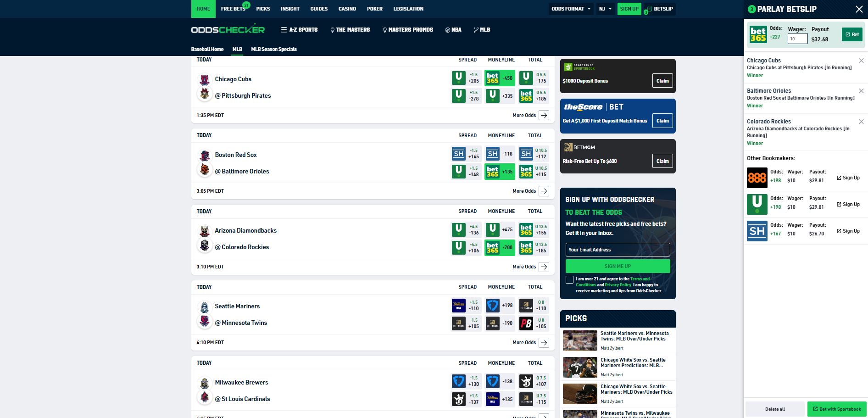The width and height of the screenshot is (868, 418).
Task: Select Seattle Mariners moneyline +198
Action: [500, 305]
